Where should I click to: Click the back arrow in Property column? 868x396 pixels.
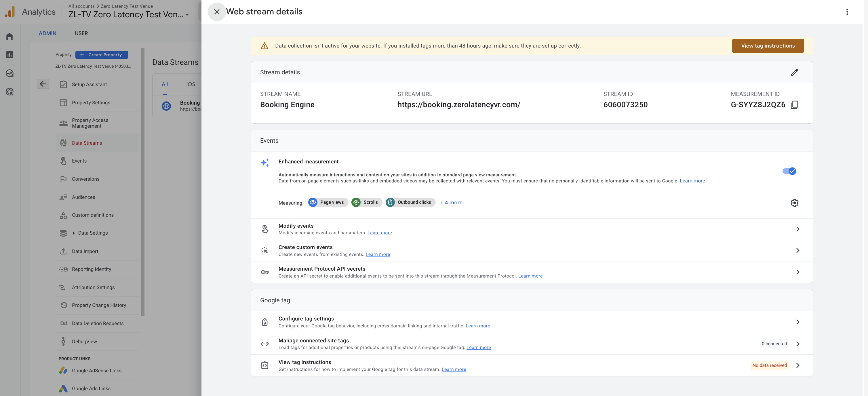[x=43, y=84]
